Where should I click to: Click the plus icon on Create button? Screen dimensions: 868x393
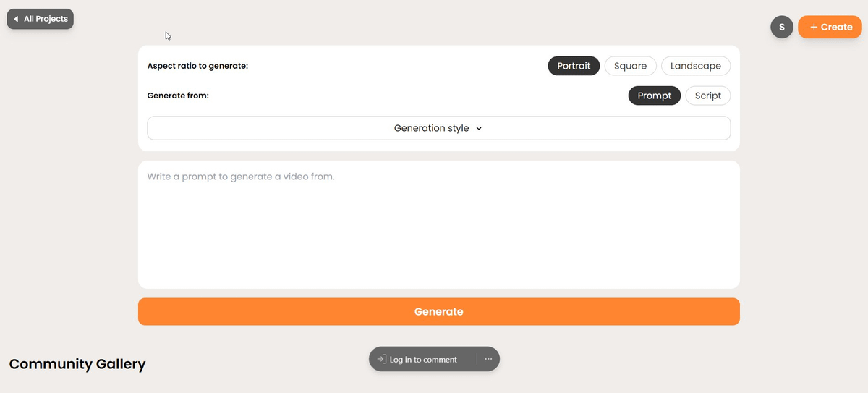[x=814, y=27]
